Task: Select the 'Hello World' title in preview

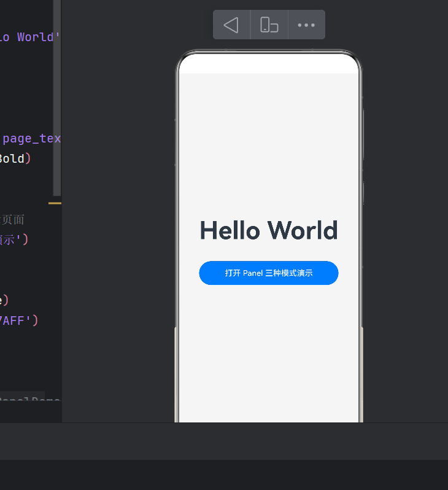Action: [269, 230]
